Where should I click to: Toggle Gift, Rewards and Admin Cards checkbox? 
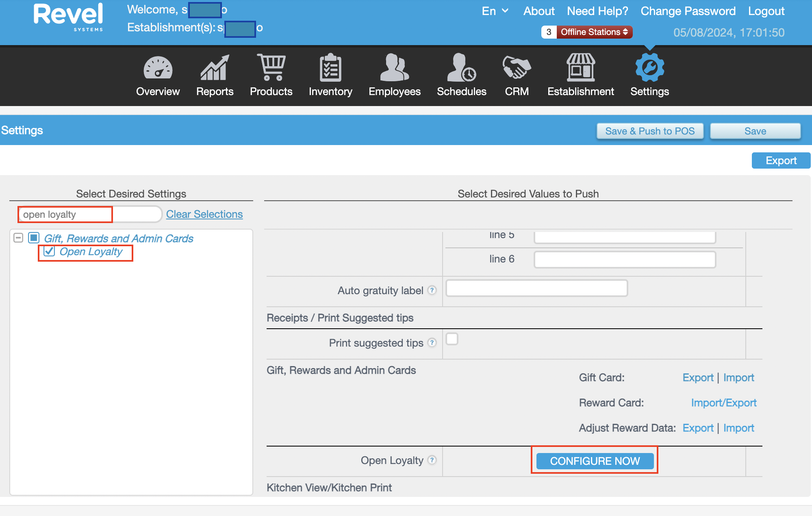coord(34,238)
